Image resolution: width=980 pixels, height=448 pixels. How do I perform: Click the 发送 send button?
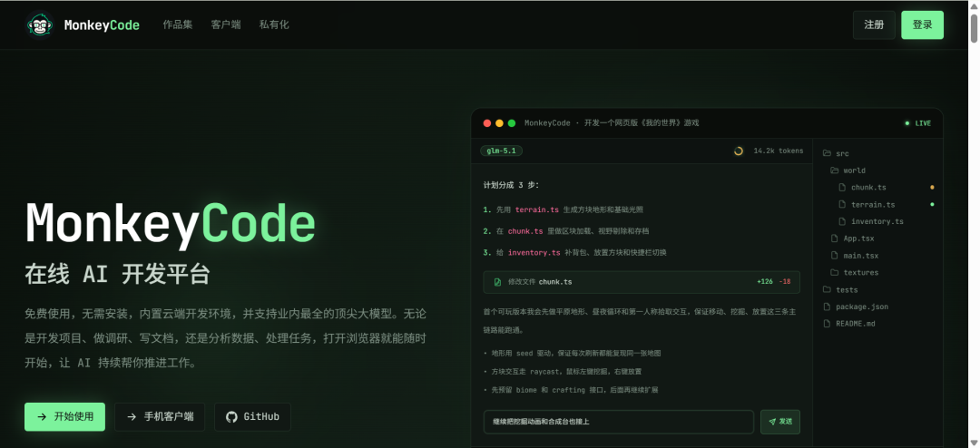pos(780,422)
